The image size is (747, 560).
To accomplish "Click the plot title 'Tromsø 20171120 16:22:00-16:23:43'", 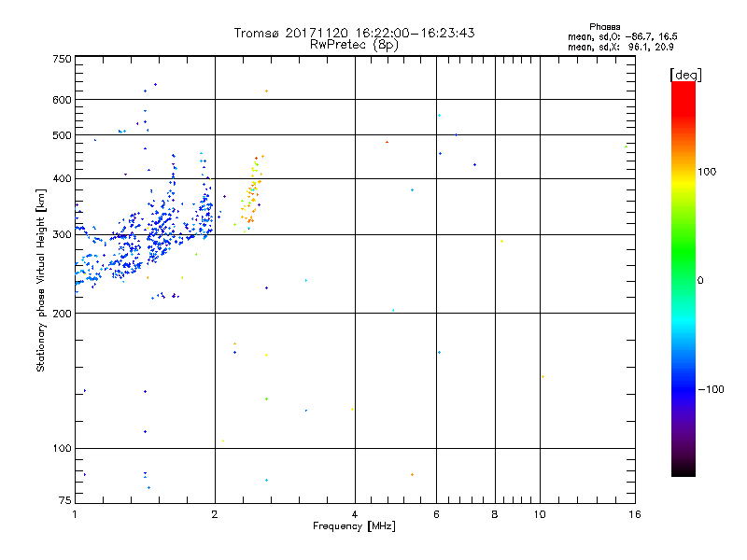I will click(x=354, y=33).
